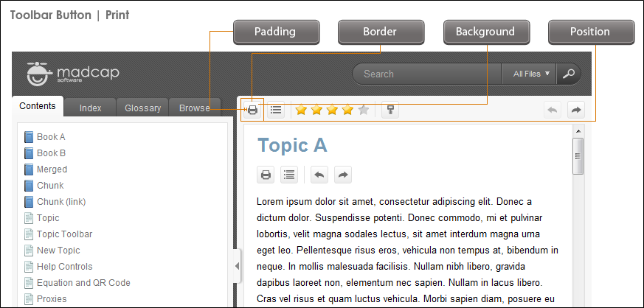Expand the Chunk book entry
Image resolution: width=644 pixels, height=308 pixels.
pyautogui.click(x=50, y=186)
